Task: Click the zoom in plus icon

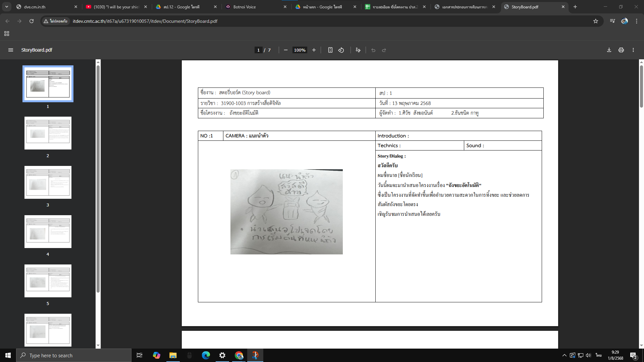Action: 314,50
